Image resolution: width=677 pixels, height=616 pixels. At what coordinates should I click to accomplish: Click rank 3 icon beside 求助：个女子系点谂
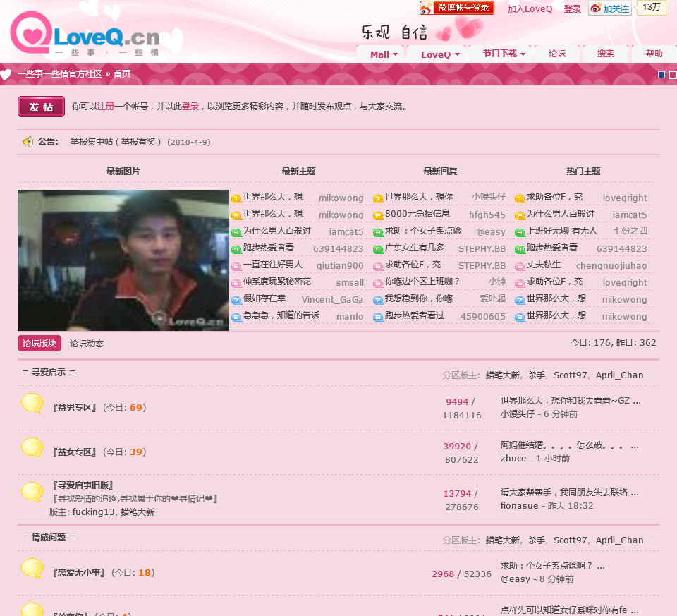tap(378, 232)
